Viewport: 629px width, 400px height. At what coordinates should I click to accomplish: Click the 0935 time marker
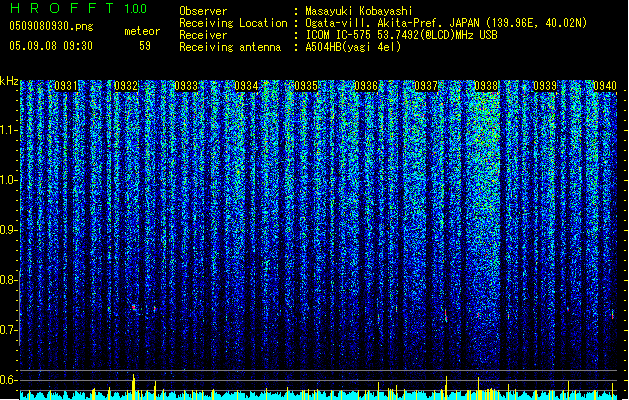306,86
